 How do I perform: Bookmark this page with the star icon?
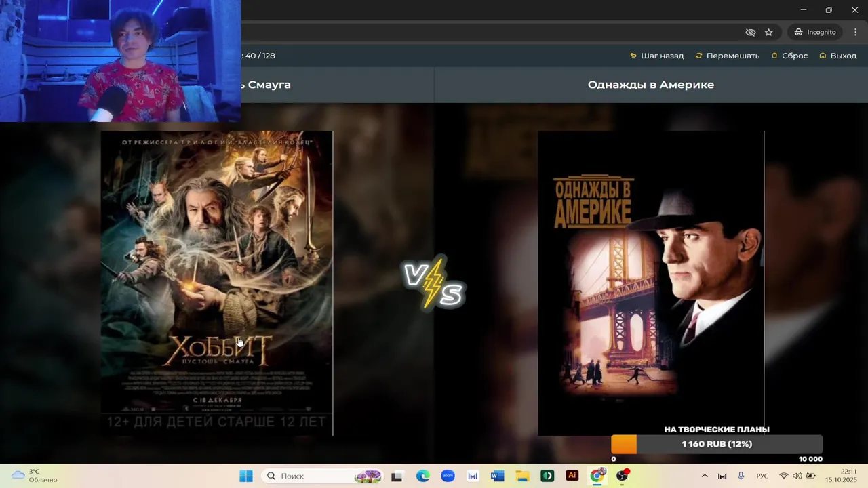[768, 32]
